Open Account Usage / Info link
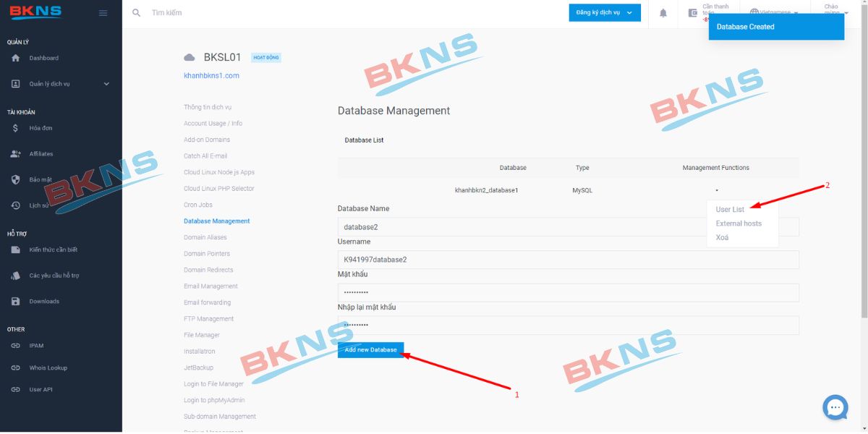The image size is (868, 434). 213,124
